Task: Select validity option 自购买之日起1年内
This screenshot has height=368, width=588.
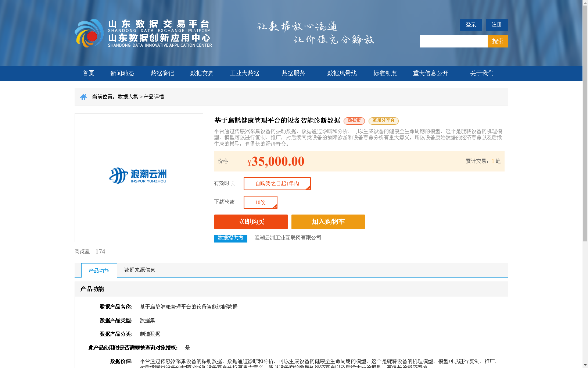Action: (277, 184)
